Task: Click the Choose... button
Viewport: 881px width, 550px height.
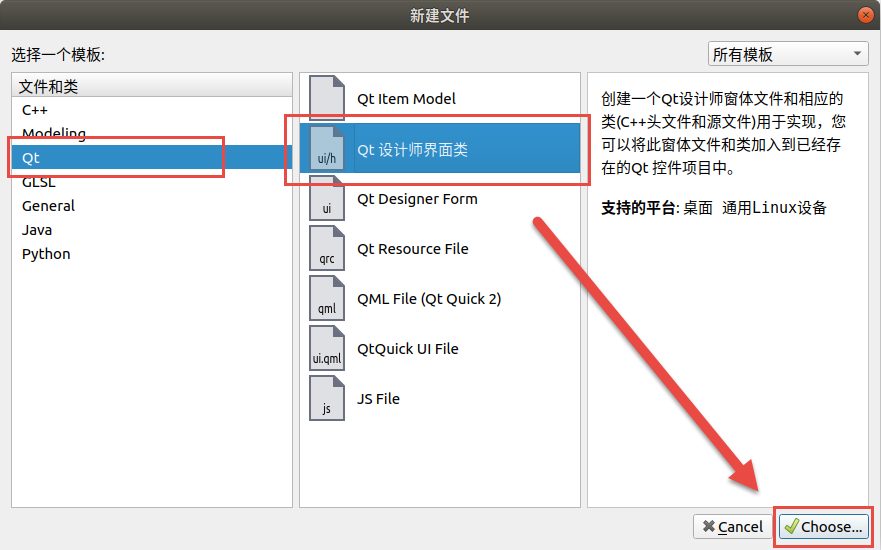Action: (x=824, y=526)
